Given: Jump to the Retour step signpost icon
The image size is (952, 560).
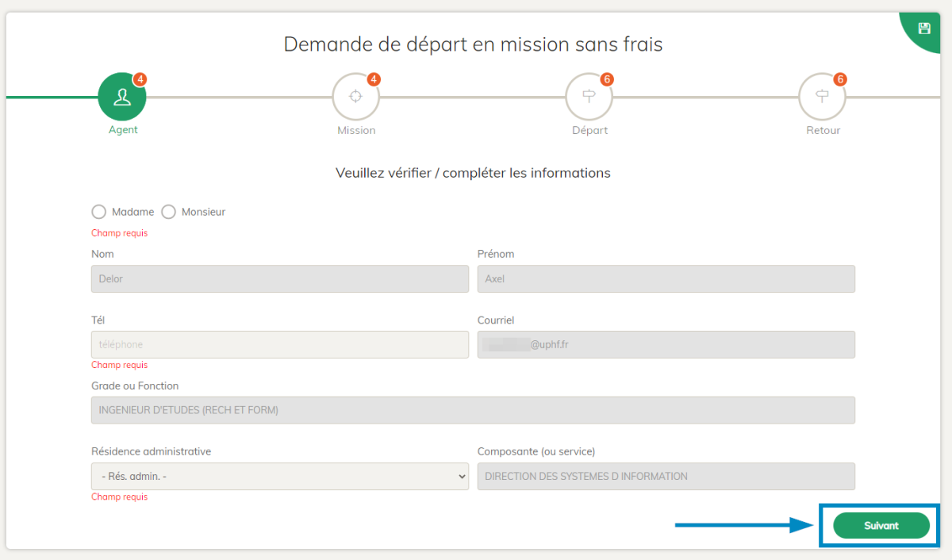Looking at the screenshot, I should coord(822,97).
